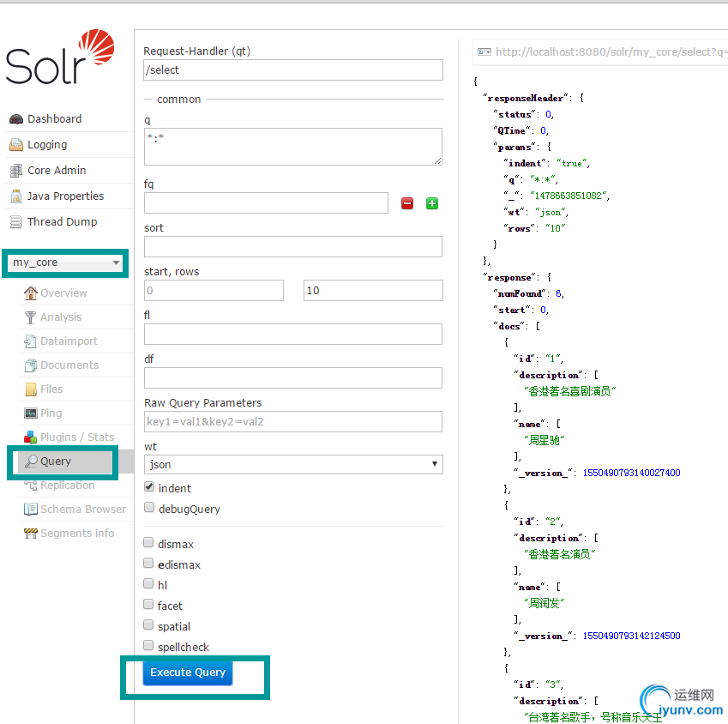This screenshot has height=724, width=728.
Task: Click the Request-Handler /select field
Action: [293, 70]
